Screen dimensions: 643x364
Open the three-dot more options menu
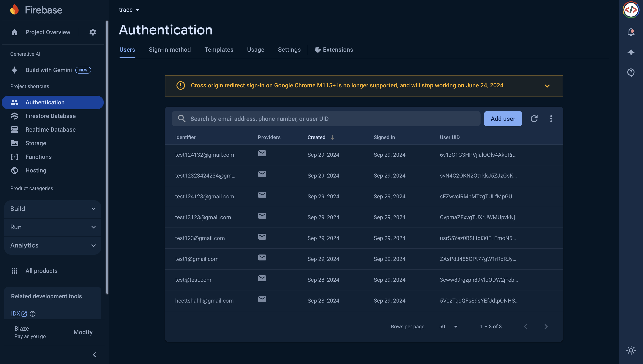(x=551, y=118)
